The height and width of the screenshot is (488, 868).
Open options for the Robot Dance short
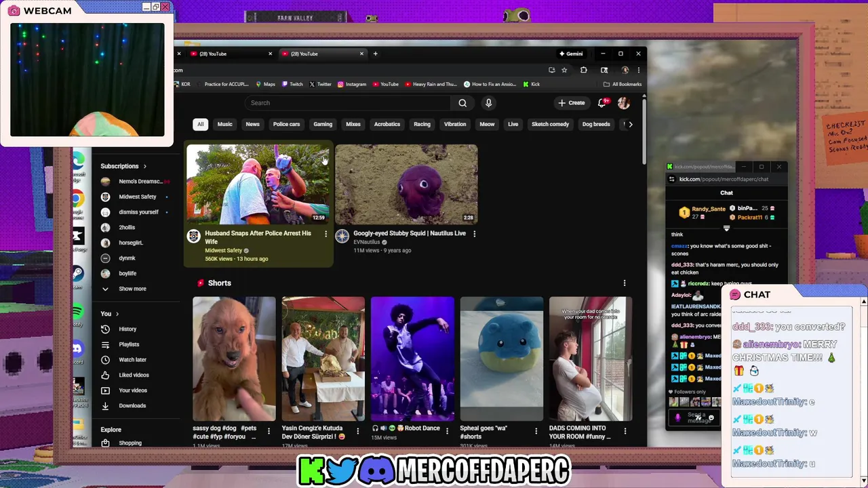447,431
